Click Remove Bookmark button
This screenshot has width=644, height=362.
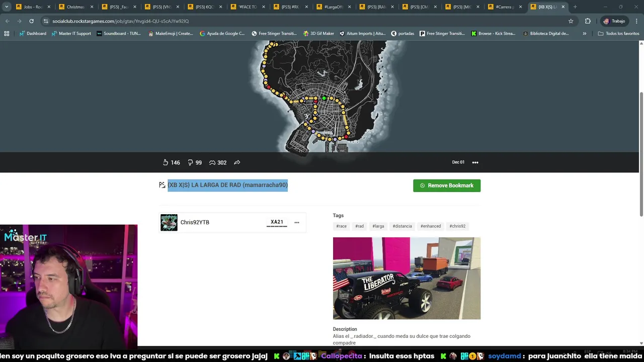click(x=447, y=186)
